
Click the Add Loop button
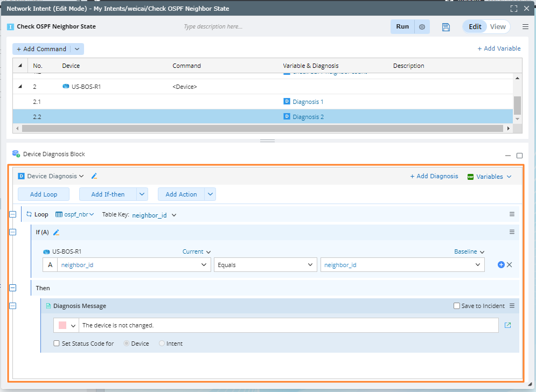pos(43,194)
